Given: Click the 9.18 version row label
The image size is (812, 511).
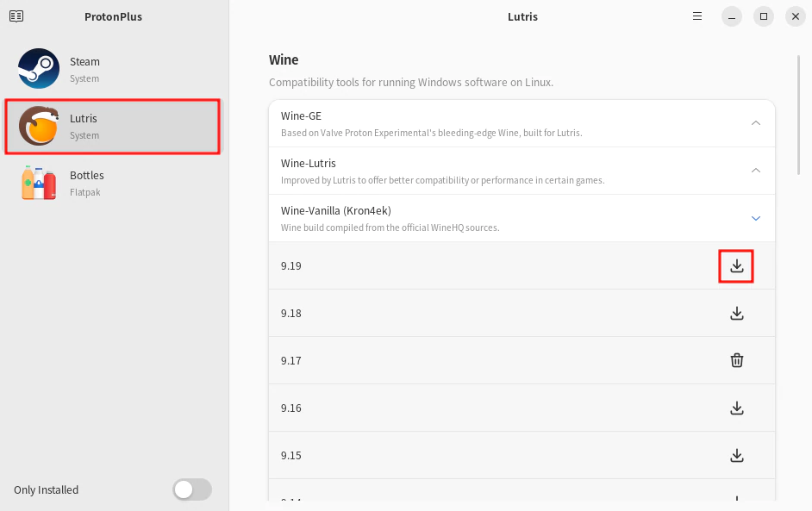Looking at the screenshot, I should (x=291, y=314).
